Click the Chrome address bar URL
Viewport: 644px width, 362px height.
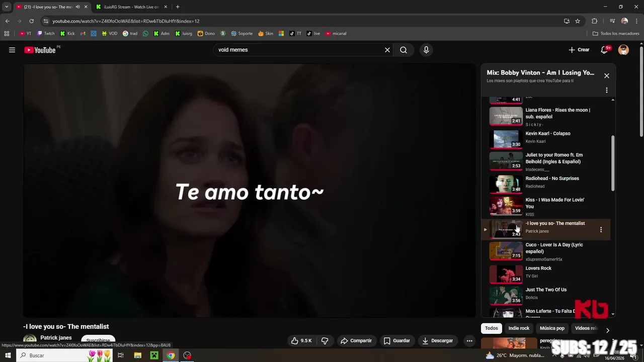click(126, 21)
